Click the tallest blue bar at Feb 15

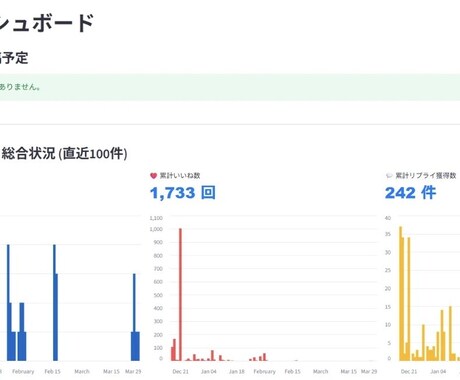pos(55,303)
